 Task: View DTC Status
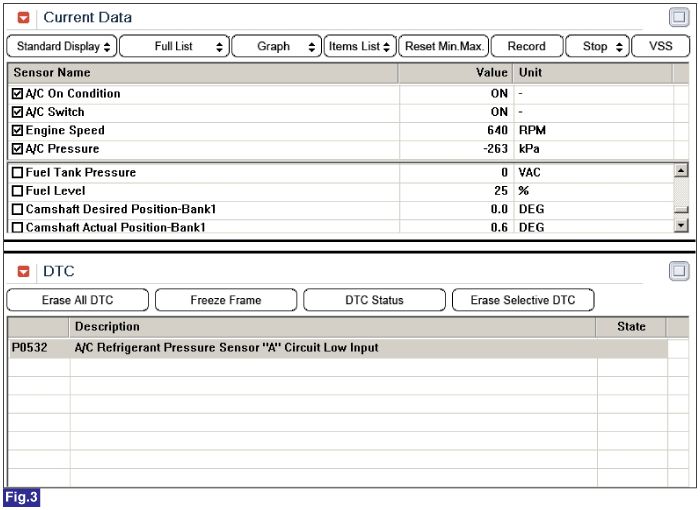pyautogui.click(x=374, y=300)
